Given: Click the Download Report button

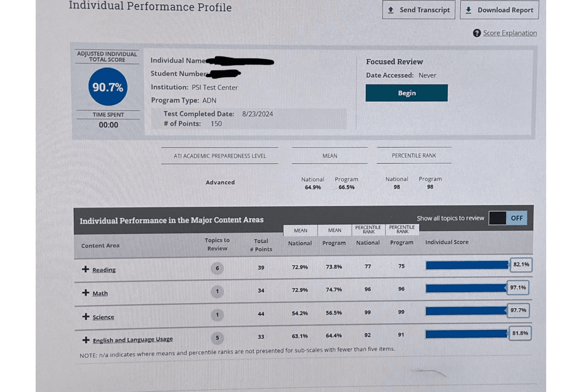Looking at the screenshot, I should (499, 10).
